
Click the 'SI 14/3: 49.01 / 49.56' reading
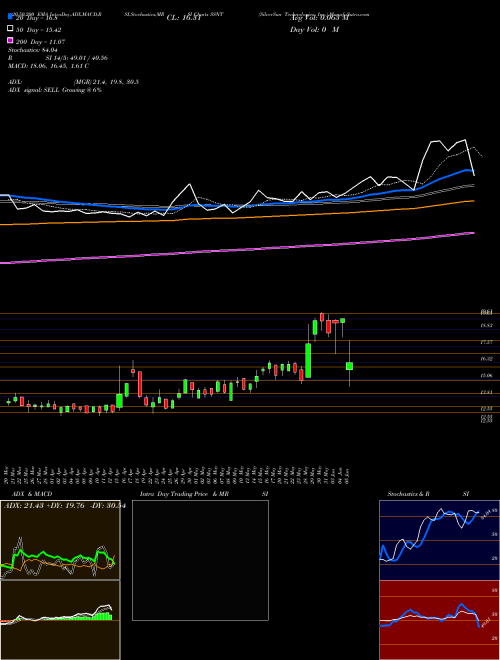pos(77,58)
